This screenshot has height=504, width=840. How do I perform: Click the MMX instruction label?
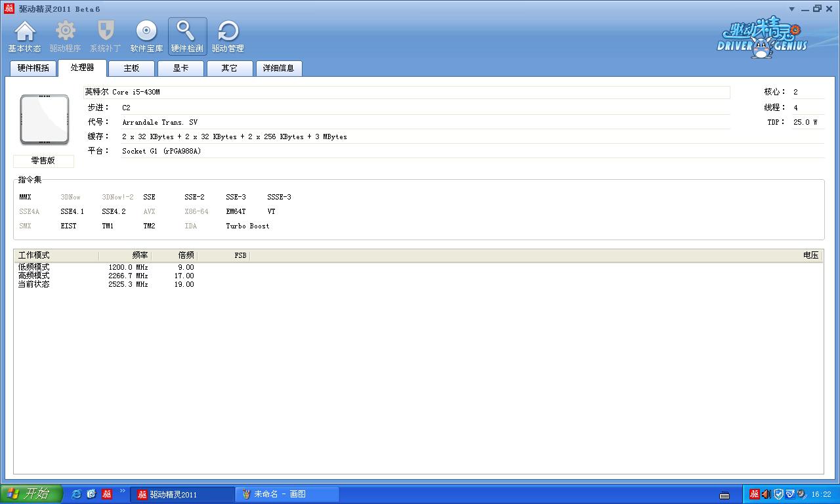coord(25,197)
